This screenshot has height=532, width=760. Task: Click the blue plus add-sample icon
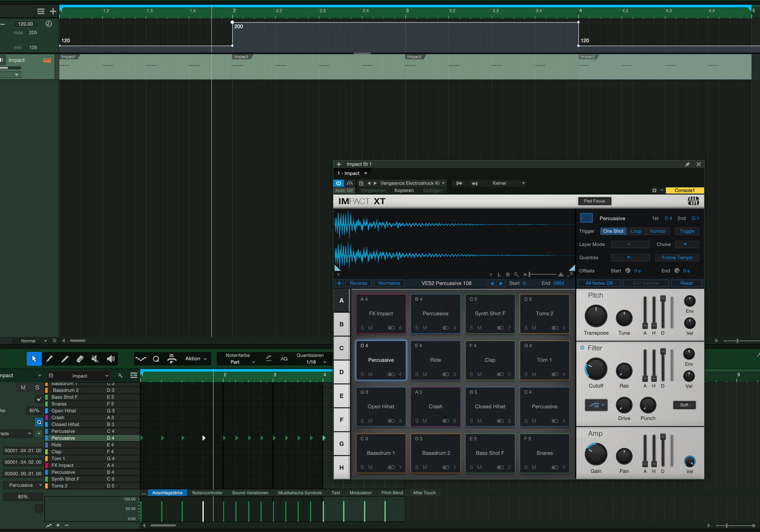pyautogui.click(x=340, y=283)
